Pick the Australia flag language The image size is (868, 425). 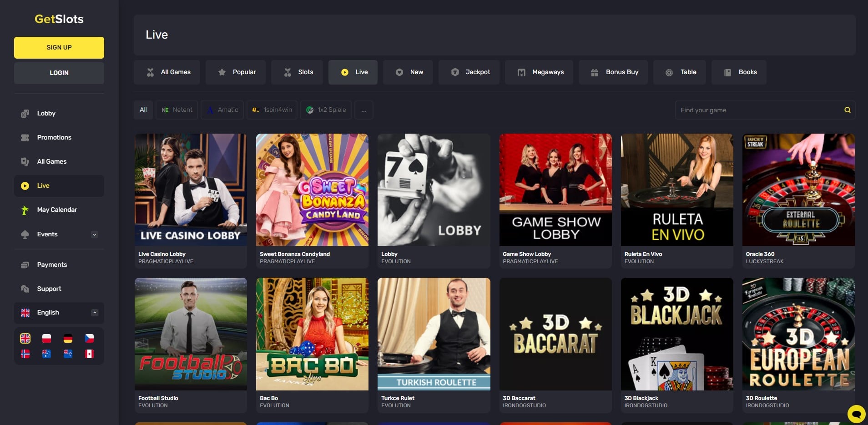pos(46,354)
